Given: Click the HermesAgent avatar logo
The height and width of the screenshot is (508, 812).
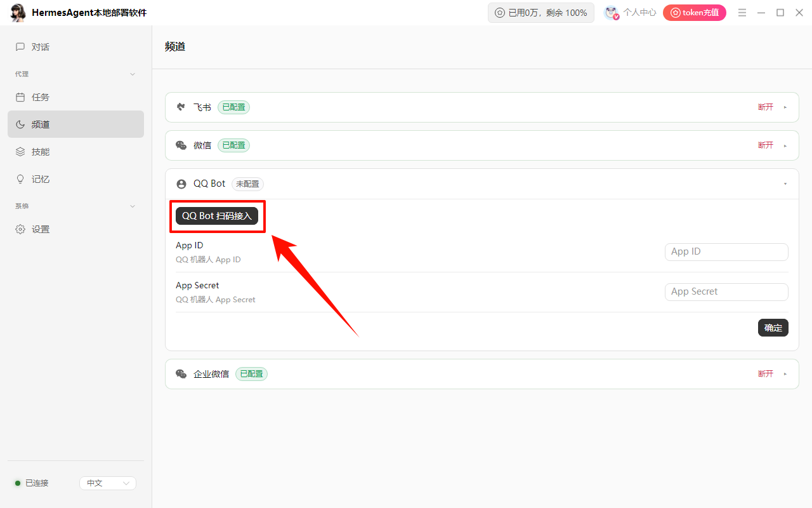Looking at the screenshot, I should (x=18, y=13).
